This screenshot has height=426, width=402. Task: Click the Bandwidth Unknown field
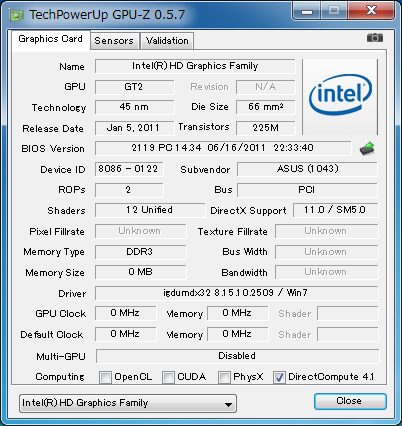point(327,272)
